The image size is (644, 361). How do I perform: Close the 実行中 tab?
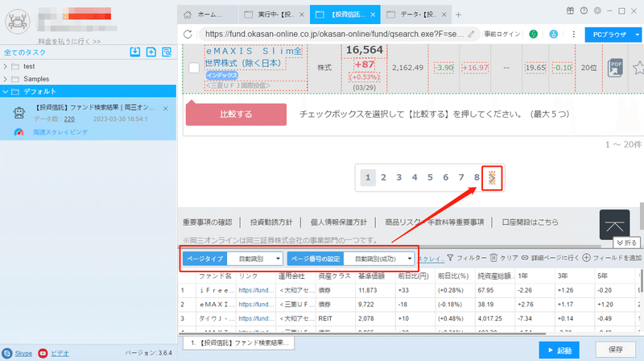(301, 15)
